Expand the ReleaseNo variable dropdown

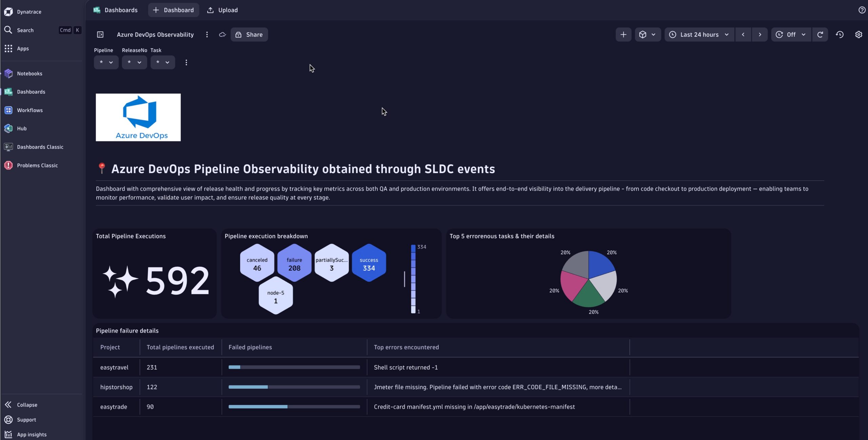coord(134,62)
